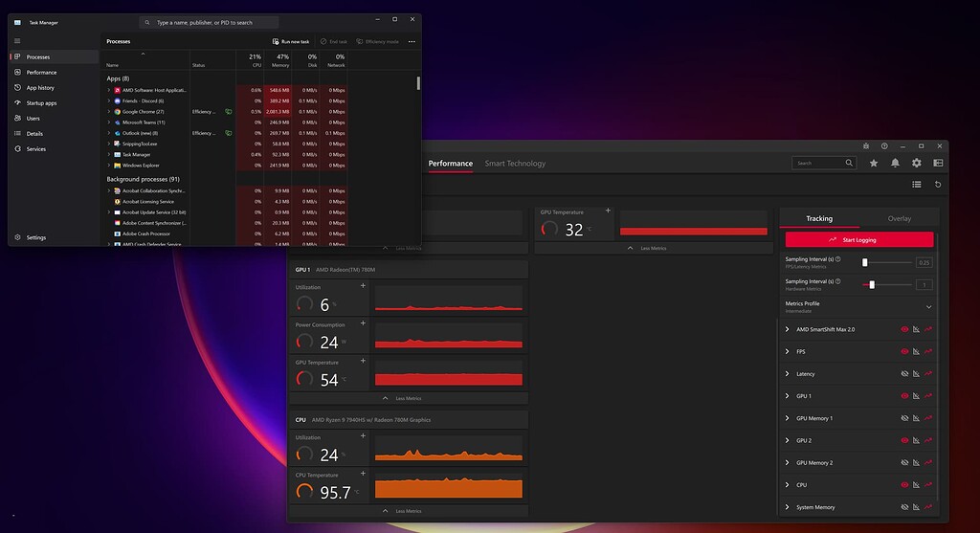Click the 0.25 sampling interval value box
This screenshot has height=533, width=980.
[924, 262]
